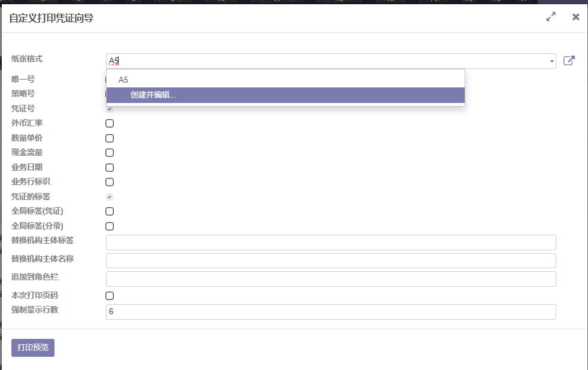Check the 本次打印页码 box

tap(110, 296)
